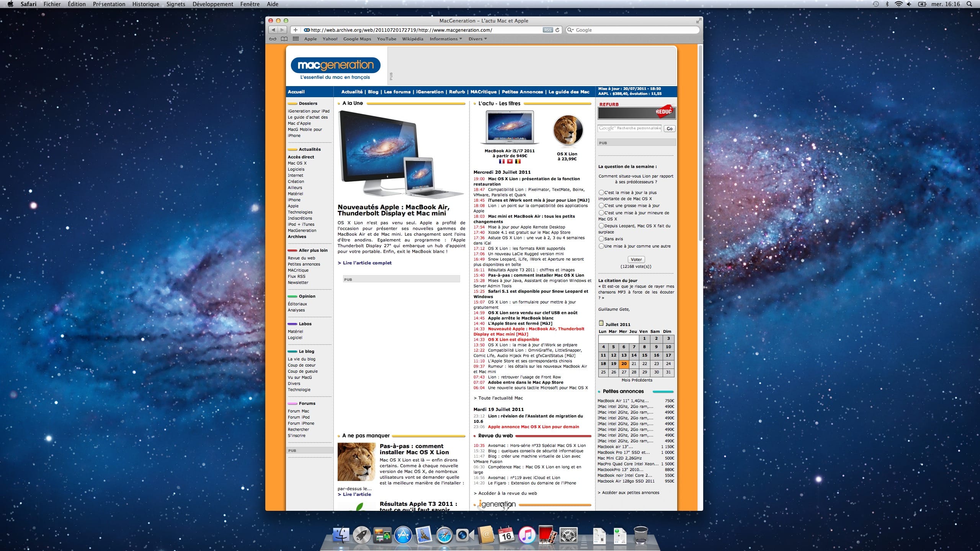Click the Safari compass icon in Dock
Viewport: 980px width, 551px height.
pyautogui.click(x=444, y=535)
